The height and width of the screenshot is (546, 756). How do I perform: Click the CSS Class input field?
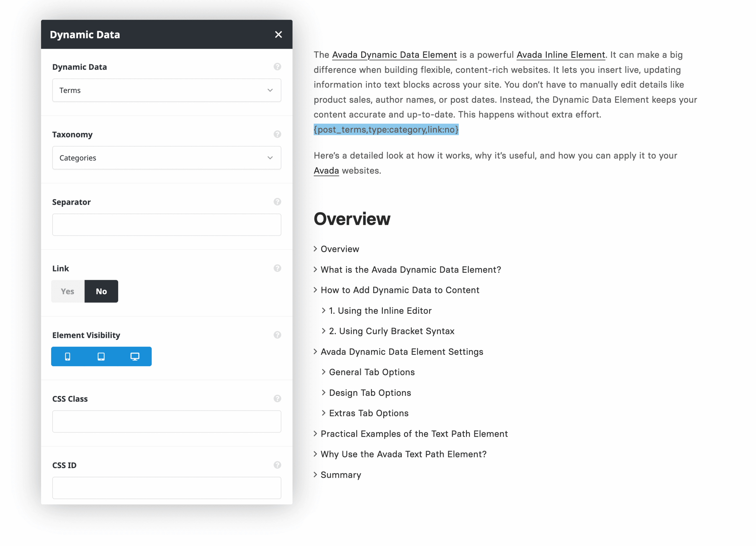tap(167, 422)
